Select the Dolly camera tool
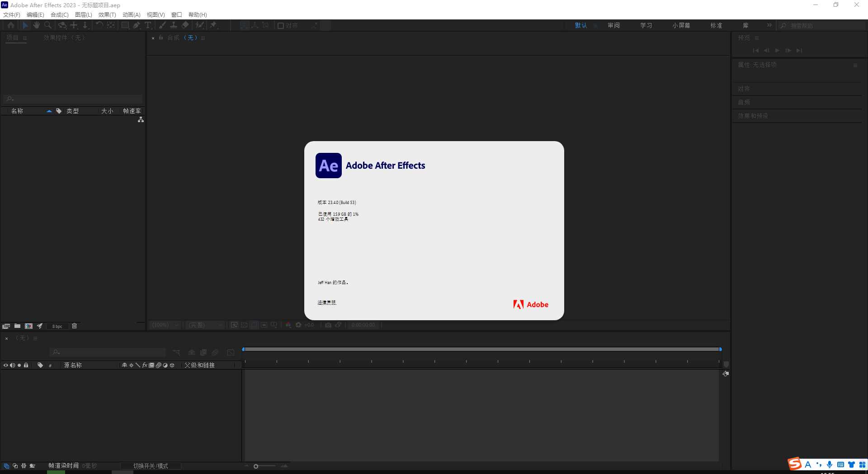 point(85,25)
